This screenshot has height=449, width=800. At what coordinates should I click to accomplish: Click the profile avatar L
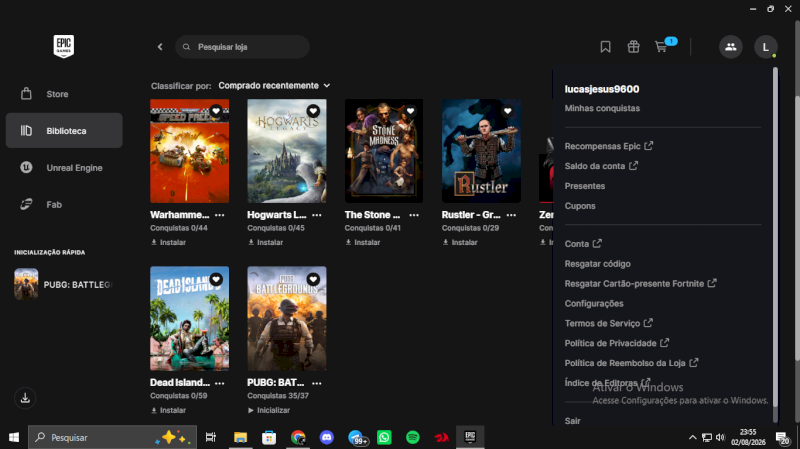(765, 47)
